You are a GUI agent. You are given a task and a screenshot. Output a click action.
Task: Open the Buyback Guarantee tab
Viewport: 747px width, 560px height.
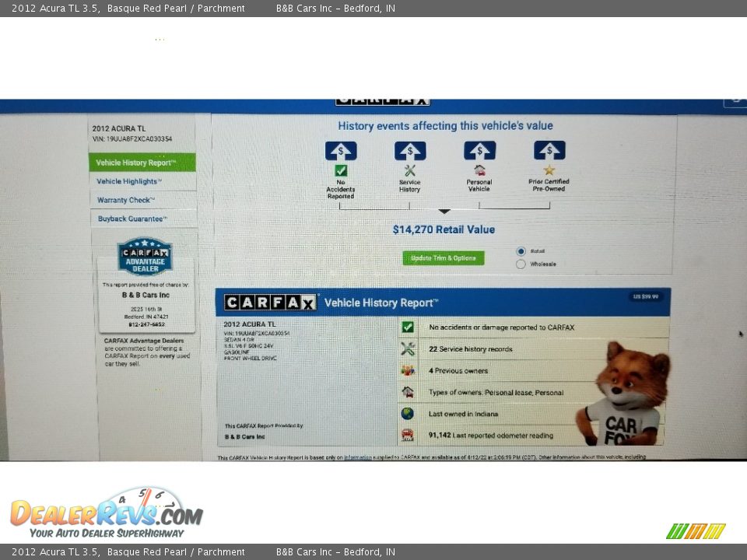(143, 219)
